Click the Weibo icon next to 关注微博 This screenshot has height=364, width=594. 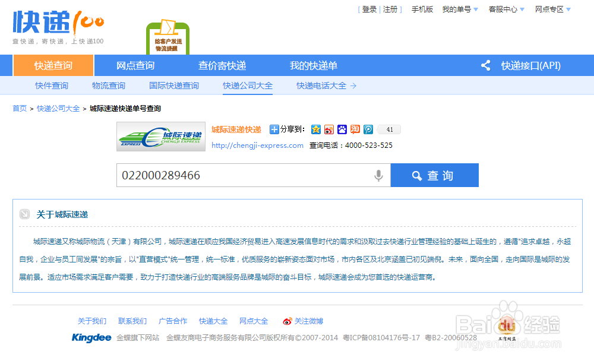287,321
